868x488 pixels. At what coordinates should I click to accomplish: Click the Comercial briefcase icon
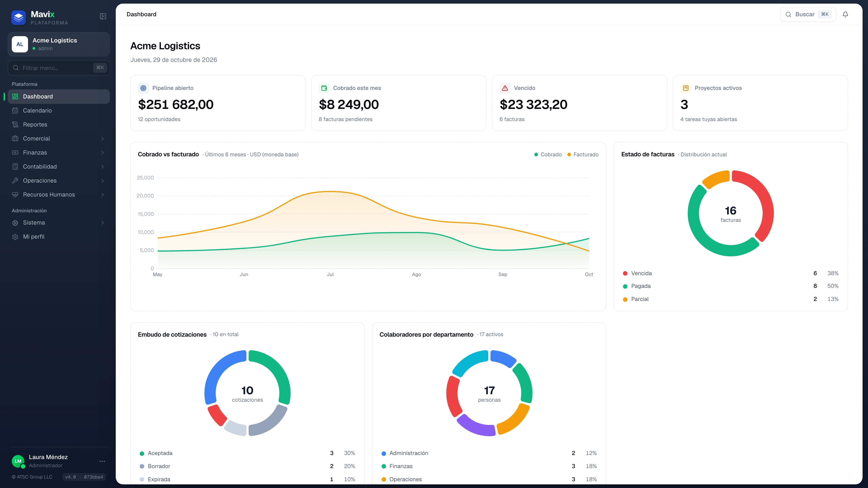(15, 138)
